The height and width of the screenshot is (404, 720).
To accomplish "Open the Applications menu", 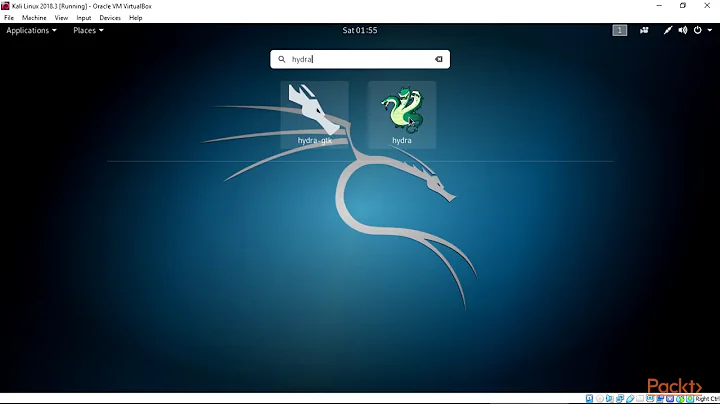I will click(31, 30).
